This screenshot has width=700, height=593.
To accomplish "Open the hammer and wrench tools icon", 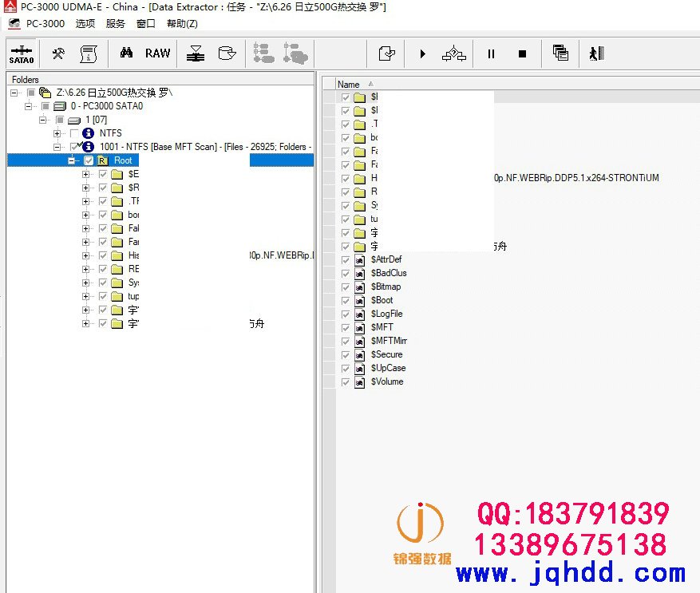I will pyautogui.click(x=58, y=53).
